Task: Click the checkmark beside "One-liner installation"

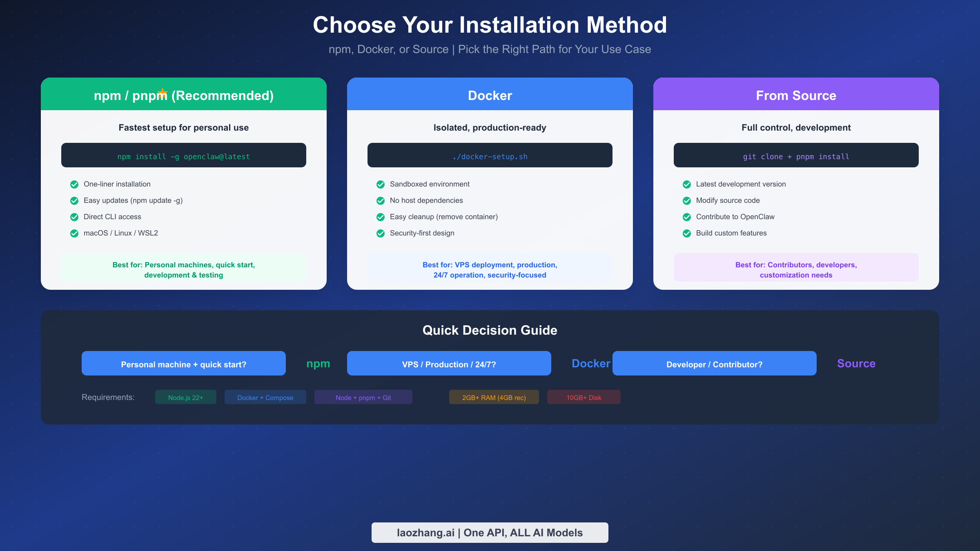Action: (x=74, y=184)
